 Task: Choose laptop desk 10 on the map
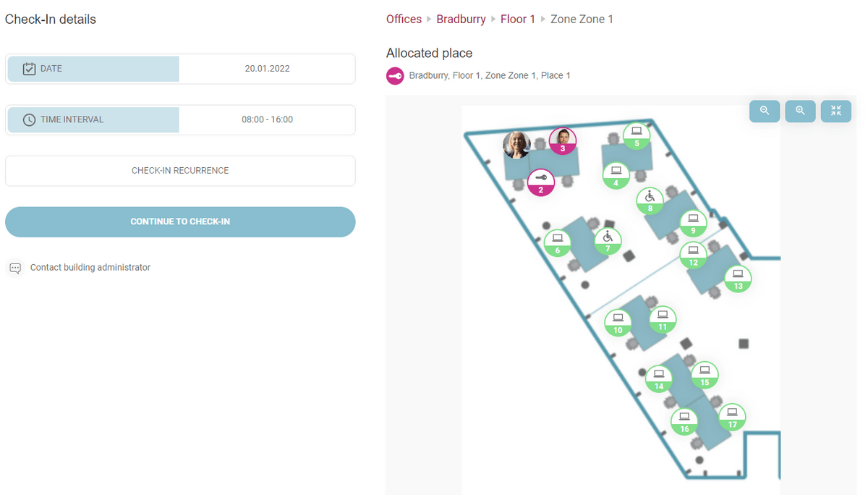tap(618, 322)
